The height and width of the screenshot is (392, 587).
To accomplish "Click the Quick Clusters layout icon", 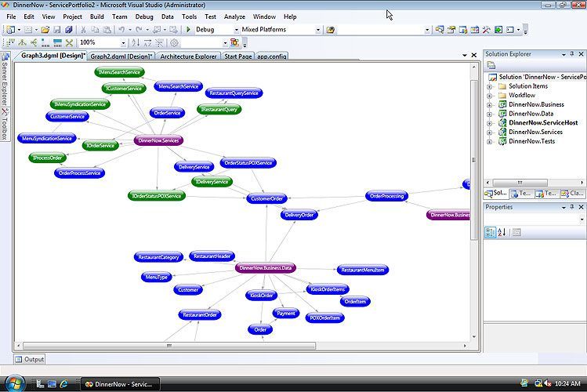I will click(69, 42).
